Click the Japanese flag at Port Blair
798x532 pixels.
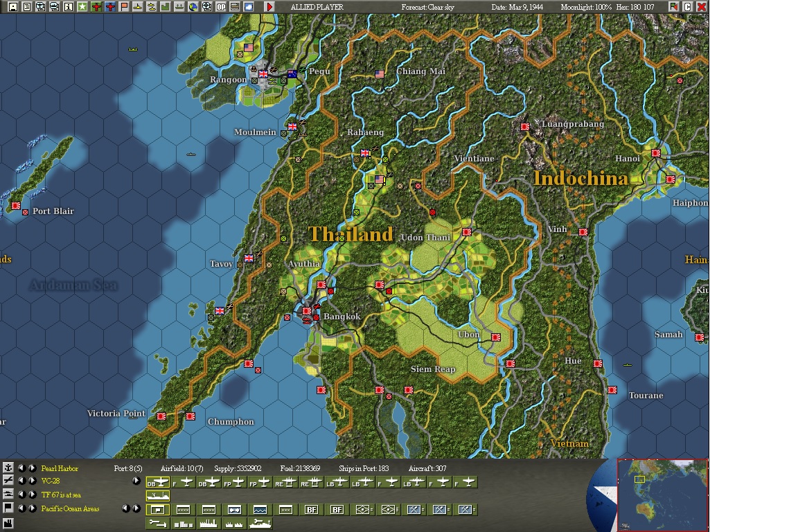coord(16,206)
